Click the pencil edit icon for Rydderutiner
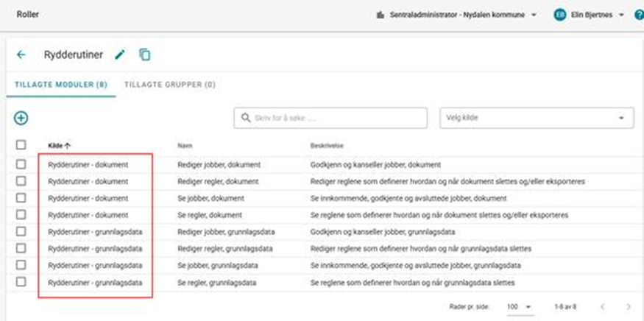 120,54
